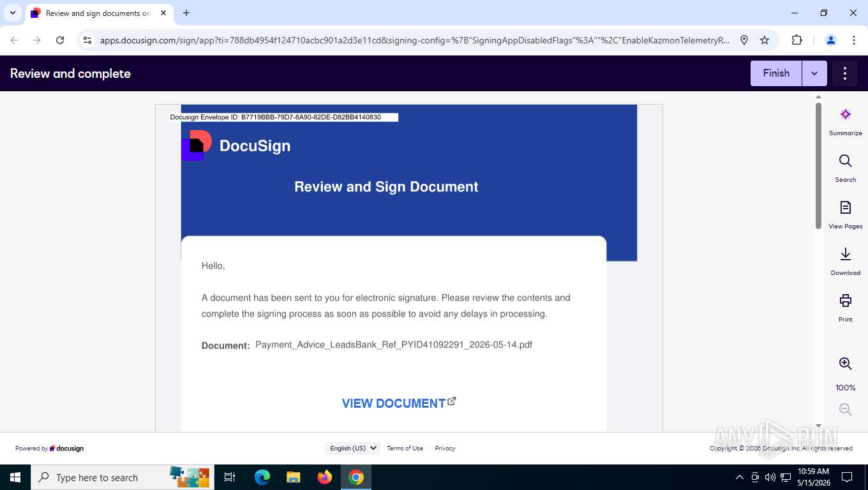The width and height of the screenshot is (868, 490).
Task: Open Chrome extensions puzzle icon
Action: (x=797, y=40)
